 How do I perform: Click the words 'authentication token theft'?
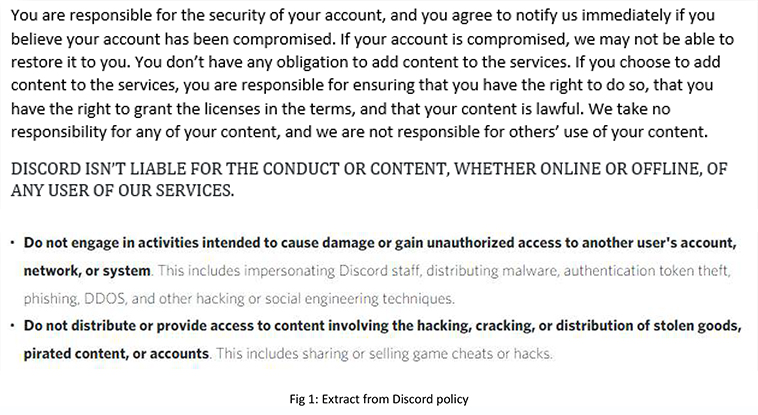pyautogui.click(x=646, y=270)
